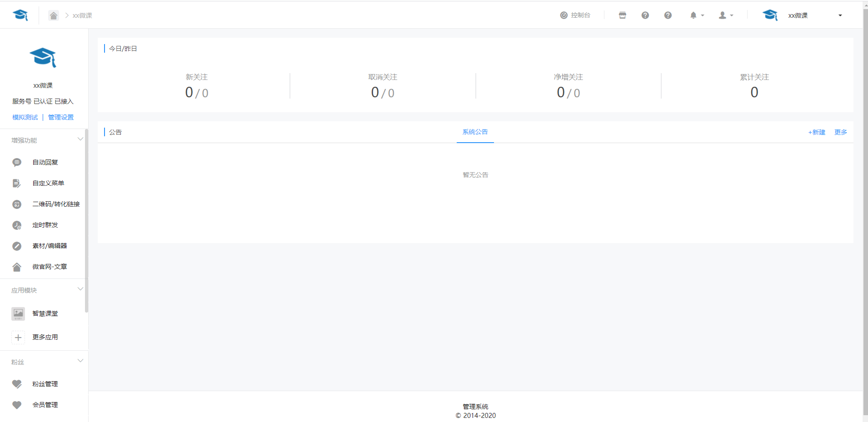Click the 素材/编辑器 pencil icon
This screenshot has width=868, height=422.
pyautogui.click(x=17, y=246)
